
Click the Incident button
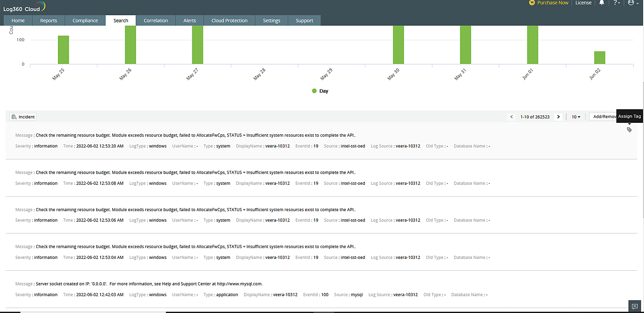click(23, 117)
